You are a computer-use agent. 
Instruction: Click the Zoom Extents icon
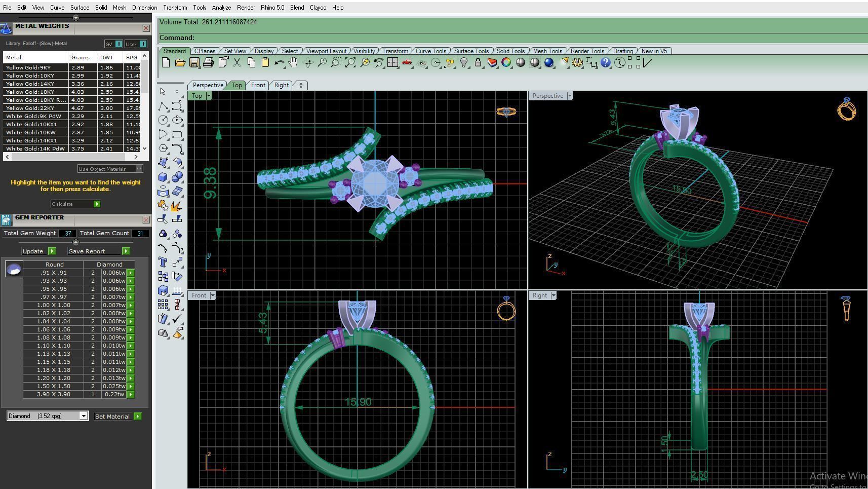350,63
